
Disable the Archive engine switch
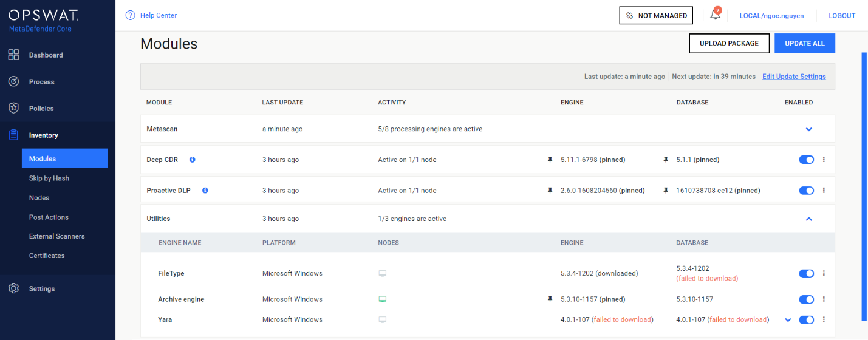click(806, 299)
